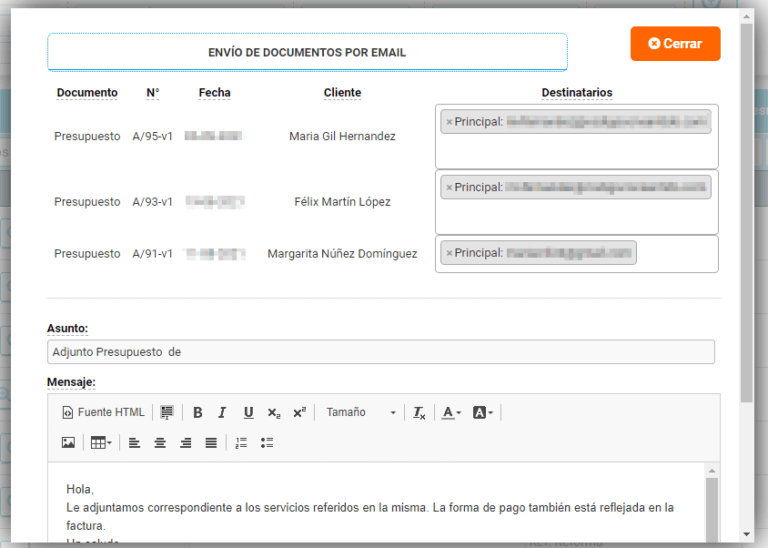Image resolution: width=768 pixels, height=548 pixels.
Task: Apply superscript formatting
Action: coord(299,412)
